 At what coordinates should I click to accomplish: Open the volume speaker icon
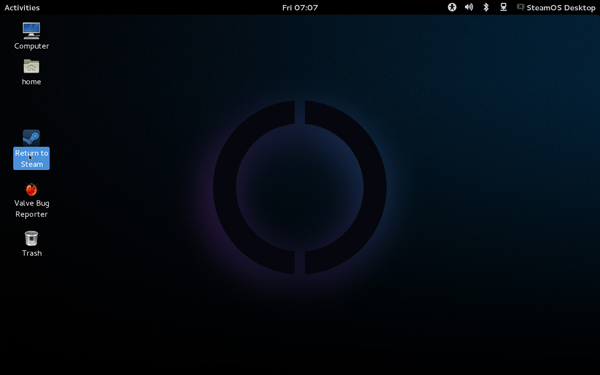point(469,7)
